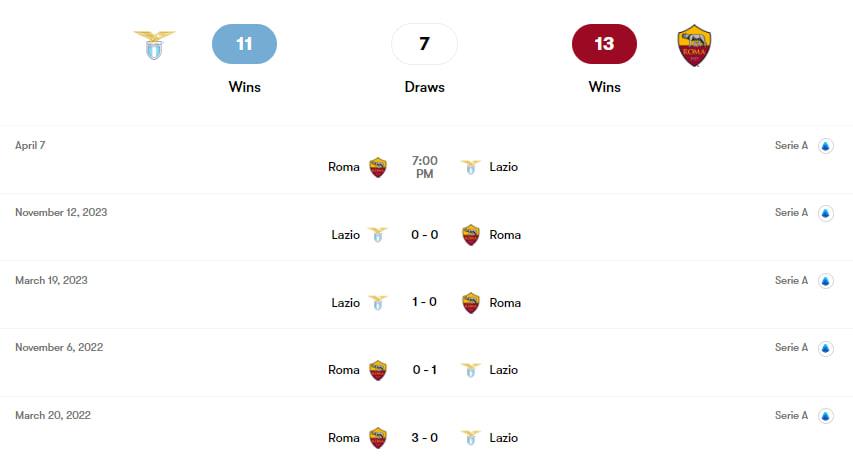Viewport: 853px width, 457px height.
Task: Click Serie A icon for April 7 match
Action: 825,146
